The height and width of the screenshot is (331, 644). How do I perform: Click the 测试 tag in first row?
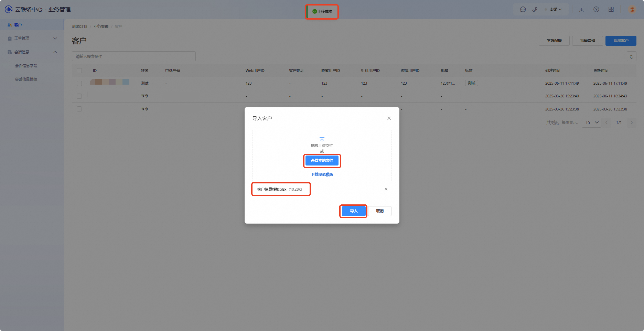click(x=472, y=83)
